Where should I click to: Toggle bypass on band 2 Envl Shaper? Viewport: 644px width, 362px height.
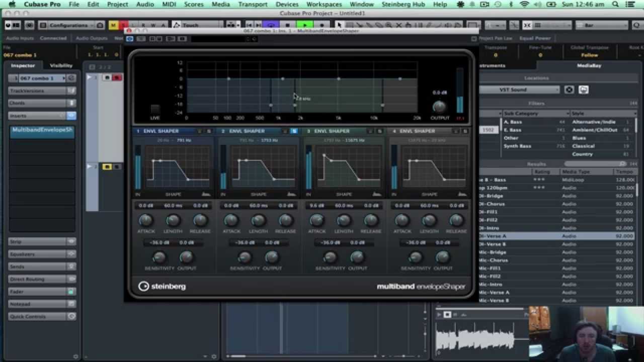click(x=285, y=131)
